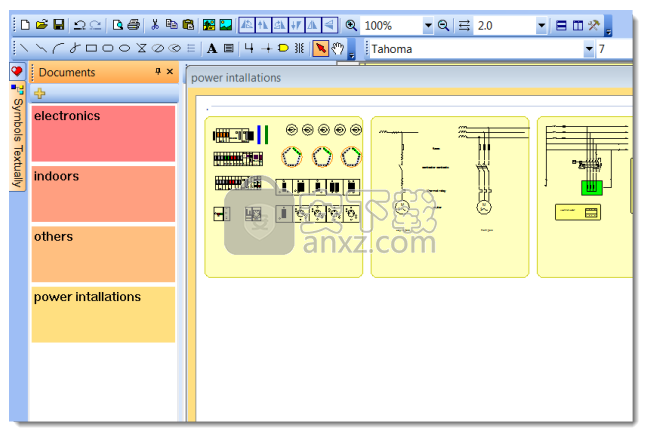This screenshot has height=434, width=664.
Task: Click the first mirror/rotate transform icon
Action: [247, 25]
